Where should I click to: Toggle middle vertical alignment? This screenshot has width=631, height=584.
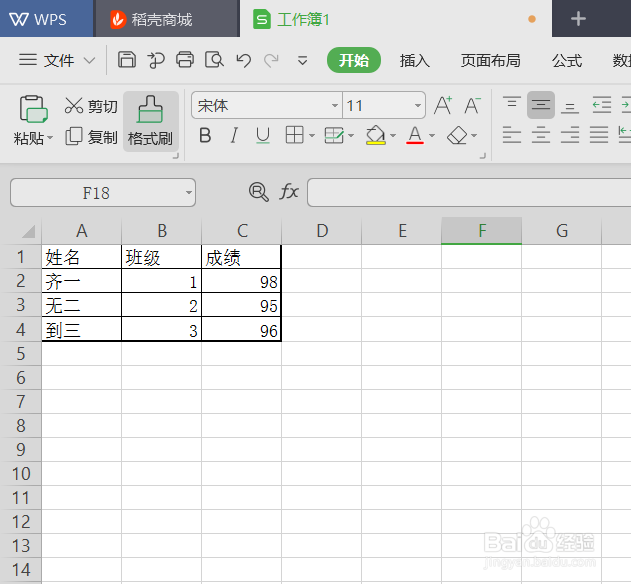(541, 105)
